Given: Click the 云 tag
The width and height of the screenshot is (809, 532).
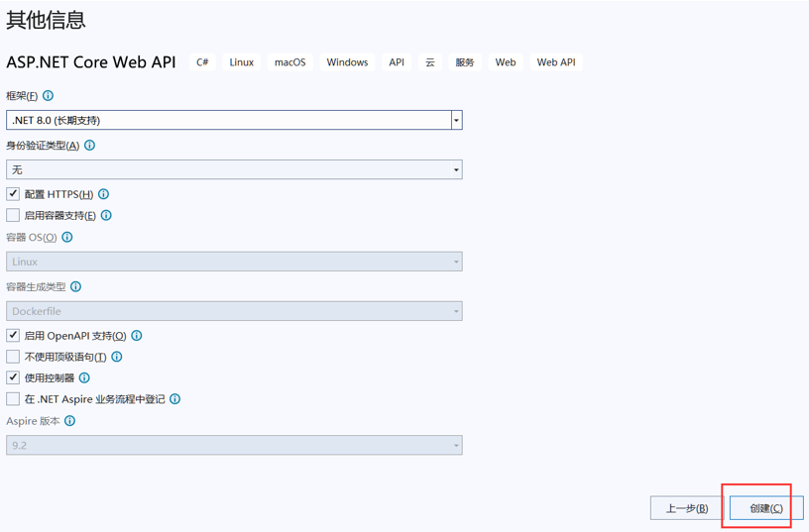Looking at the screenshot, I should coord(430,61).
